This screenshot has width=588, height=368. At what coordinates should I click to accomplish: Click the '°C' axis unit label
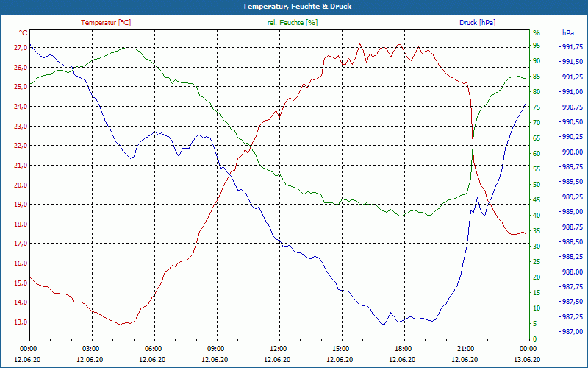tap(24, 33)
